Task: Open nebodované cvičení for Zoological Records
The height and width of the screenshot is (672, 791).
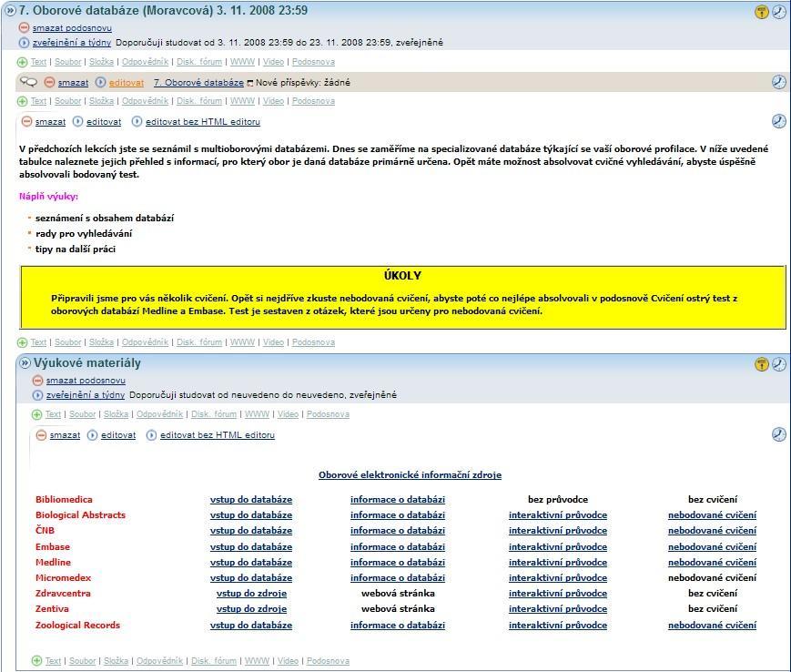Action: pyautogui.click(x=713, y=626)
